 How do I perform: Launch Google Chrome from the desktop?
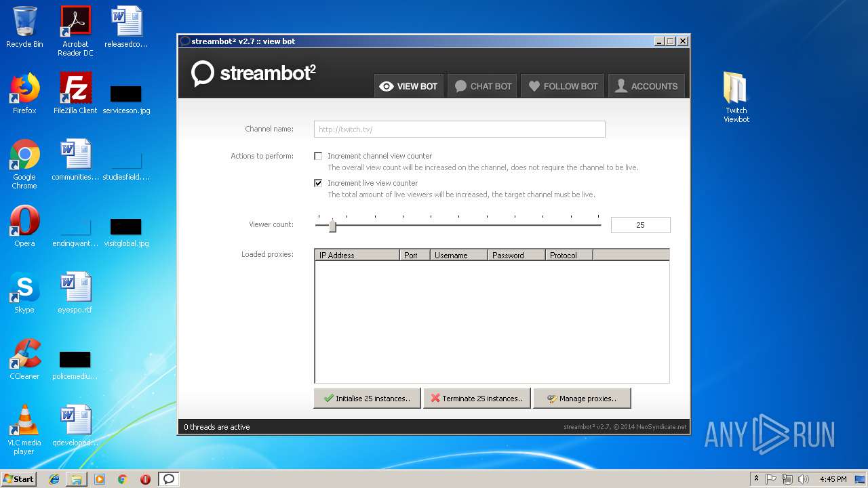pos(24,164)
